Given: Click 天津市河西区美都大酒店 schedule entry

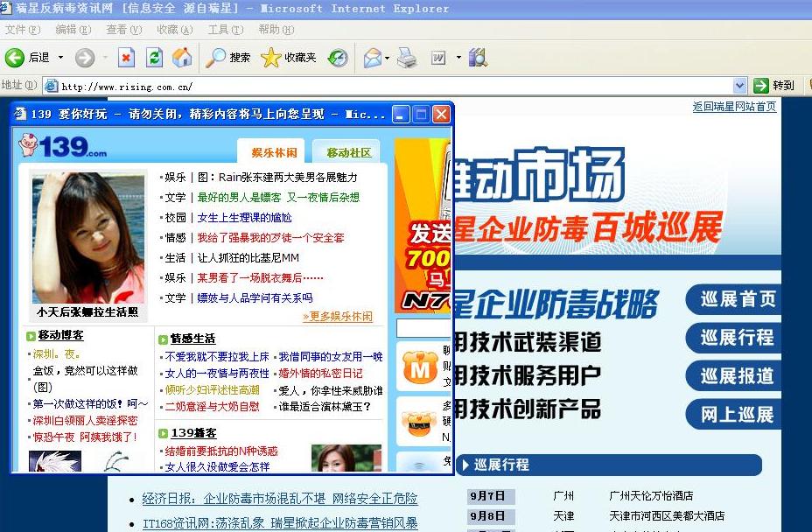Looking at the screenshot, I should (x=667, y=516).
